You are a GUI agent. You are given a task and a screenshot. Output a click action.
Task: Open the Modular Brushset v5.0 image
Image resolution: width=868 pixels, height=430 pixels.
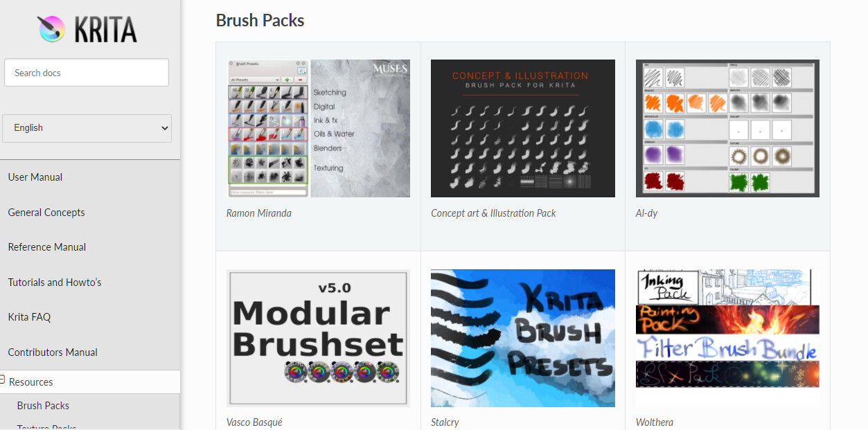318,338
